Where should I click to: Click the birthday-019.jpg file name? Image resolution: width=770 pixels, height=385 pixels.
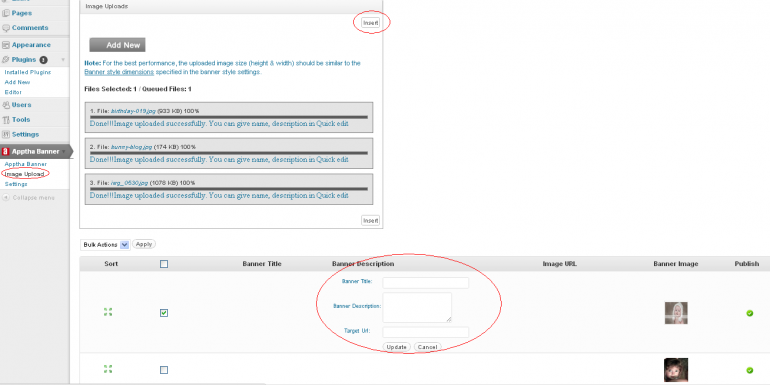(x=134, y=111)
